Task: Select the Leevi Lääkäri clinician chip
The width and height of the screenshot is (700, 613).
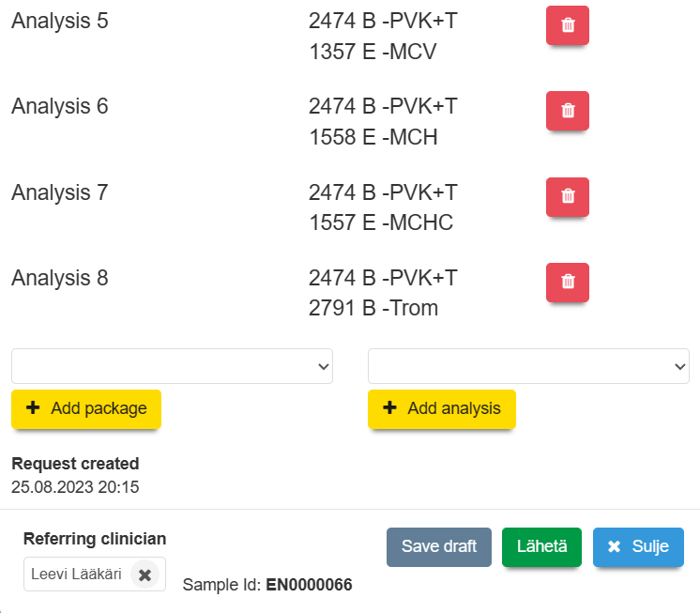Action: coord(77,574)
